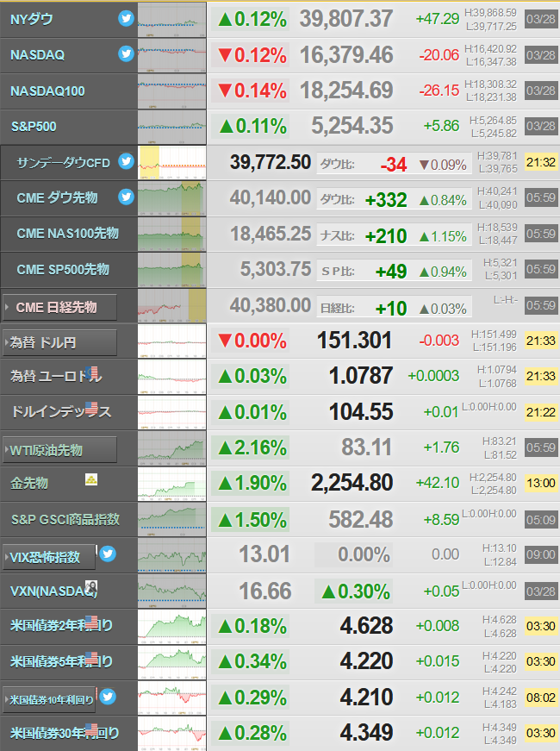
Task: Click the NASDAQ100 value 18,254.69
Action: click(x=346, y=91)
